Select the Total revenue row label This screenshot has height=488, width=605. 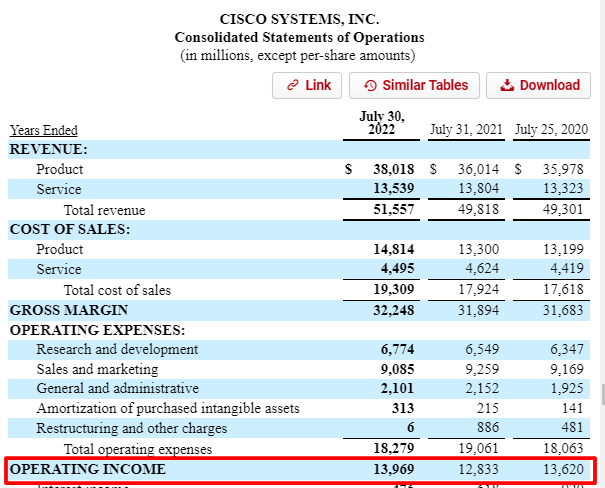pyautogui.click(x=104, y=210)
